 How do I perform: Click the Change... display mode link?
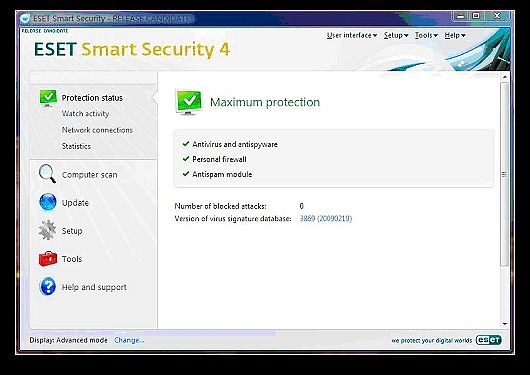coord(129,340)
